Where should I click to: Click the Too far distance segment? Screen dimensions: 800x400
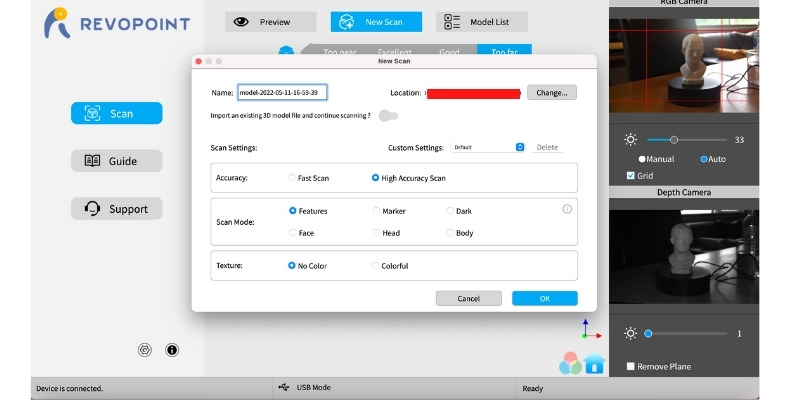pos(504,49)
